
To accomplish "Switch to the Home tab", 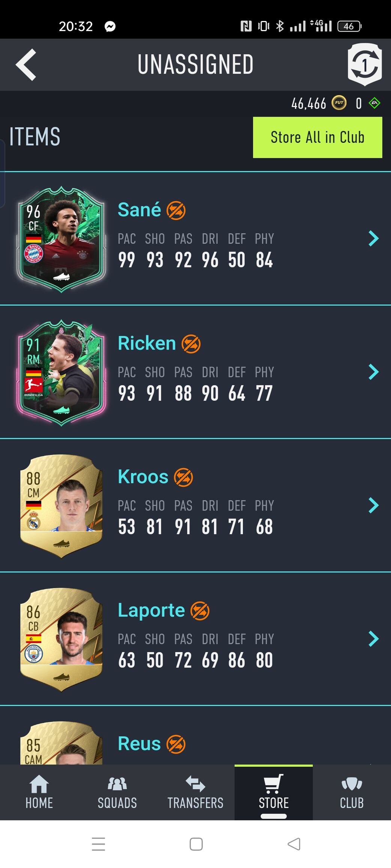I will pyautogui.click(x=39, y=792).
